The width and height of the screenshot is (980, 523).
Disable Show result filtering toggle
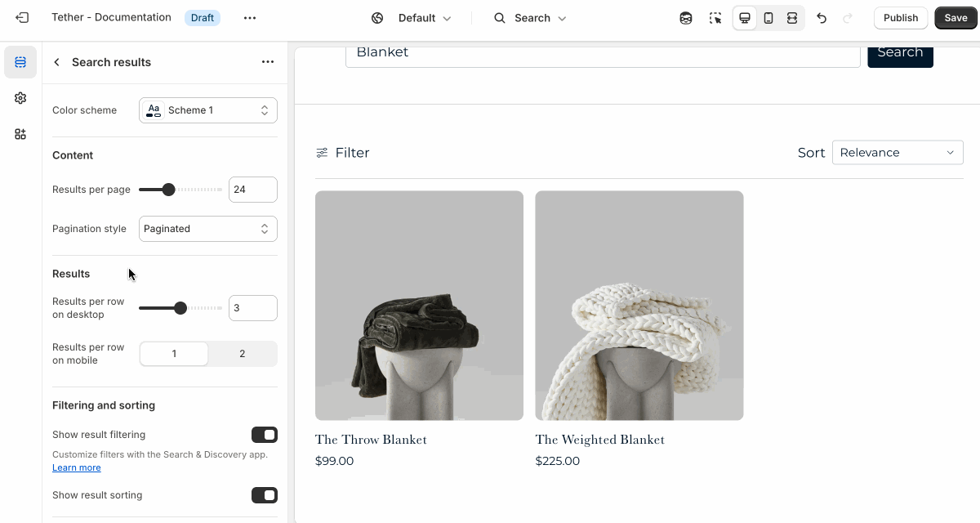click(265, 435)
